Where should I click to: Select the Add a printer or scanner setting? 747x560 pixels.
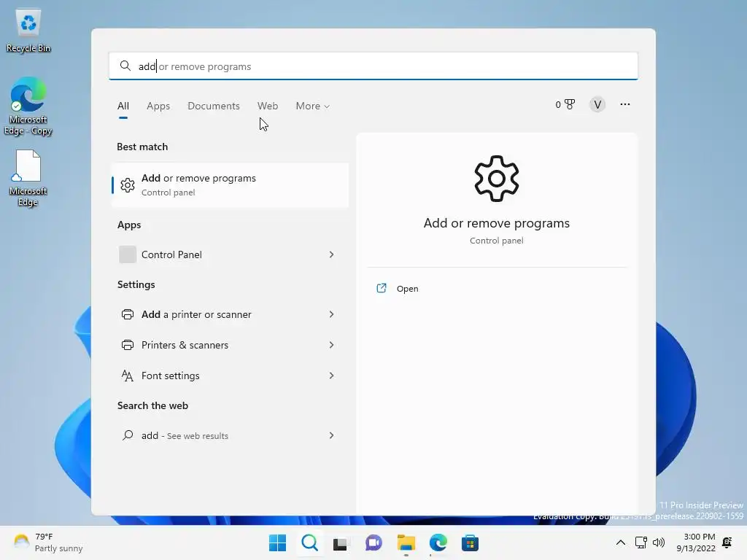coord(230,314)
